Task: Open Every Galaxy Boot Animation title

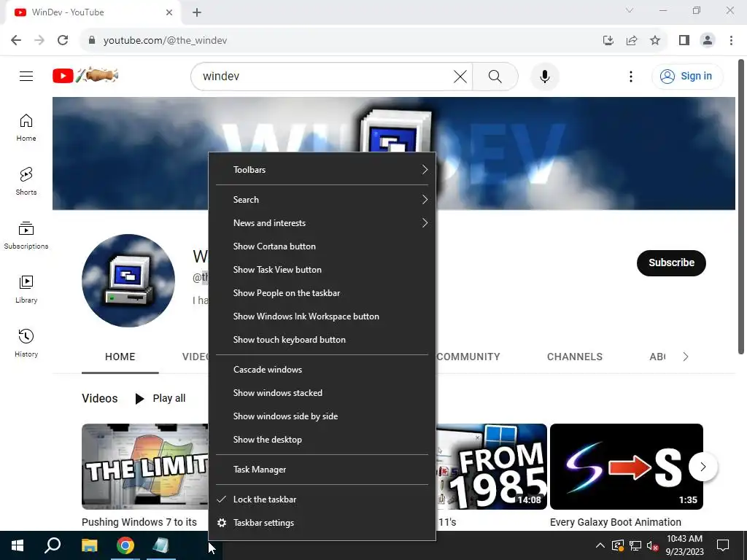Action: [x=616, y=522]
